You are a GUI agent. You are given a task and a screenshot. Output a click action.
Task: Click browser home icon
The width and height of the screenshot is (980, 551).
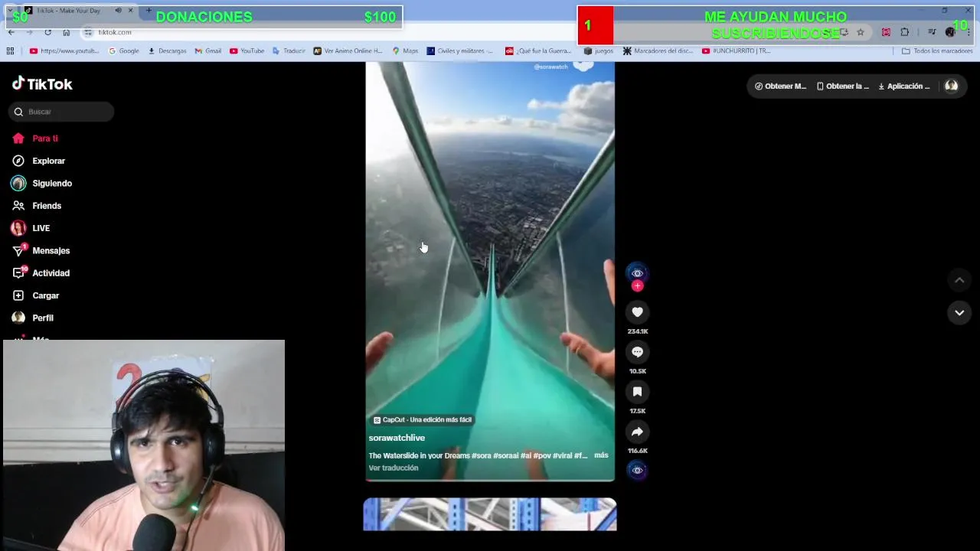(x=66, y=32)
